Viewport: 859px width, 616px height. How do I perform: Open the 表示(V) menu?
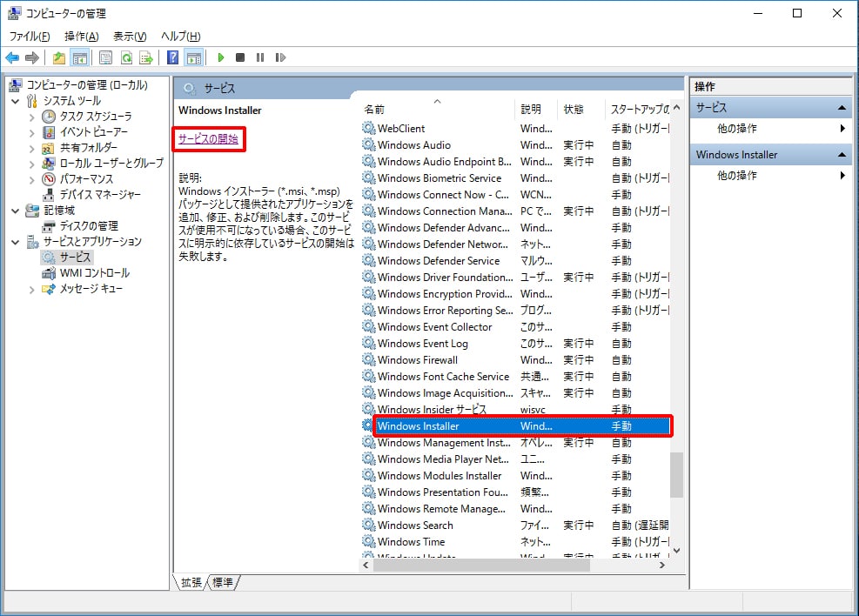click(x=130, y=37)
